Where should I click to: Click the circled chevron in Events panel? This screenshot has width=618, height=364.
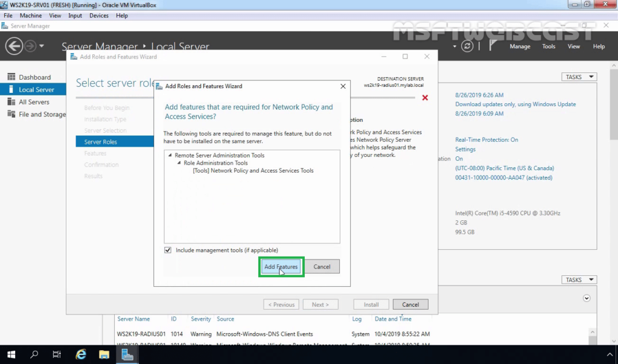tap(587, 298)
